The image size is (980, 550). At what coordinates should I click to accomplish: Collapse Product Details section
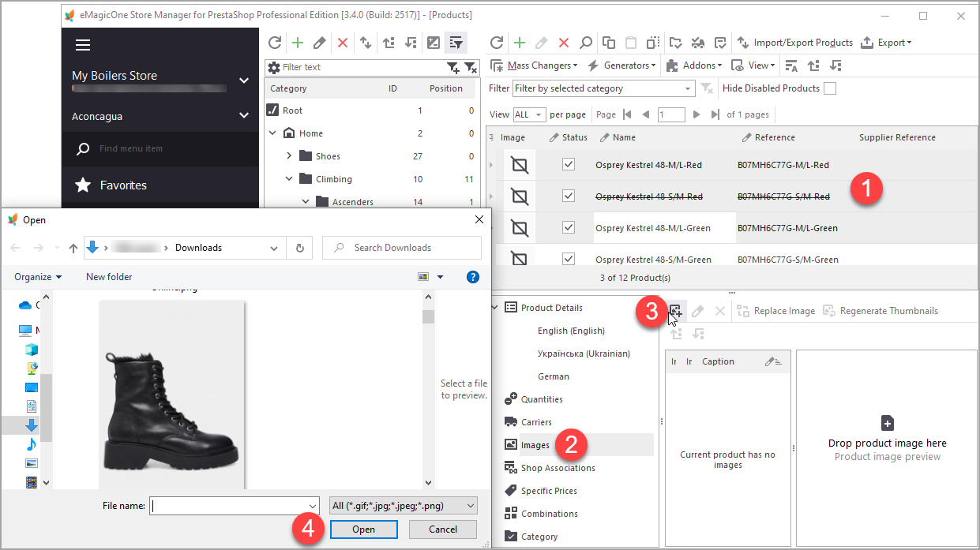(x=495, y=308)
